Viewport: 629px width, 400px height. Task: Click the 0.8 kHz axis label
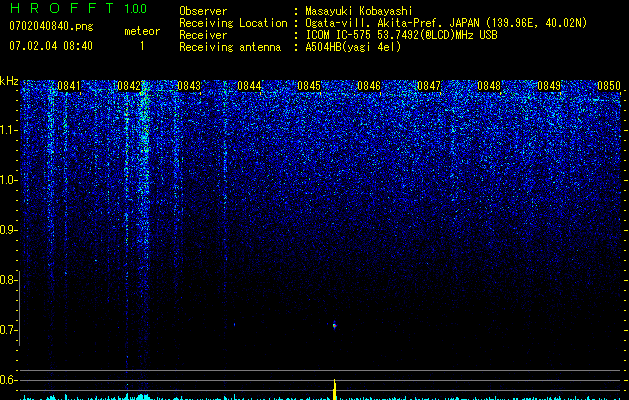[8, 280]
